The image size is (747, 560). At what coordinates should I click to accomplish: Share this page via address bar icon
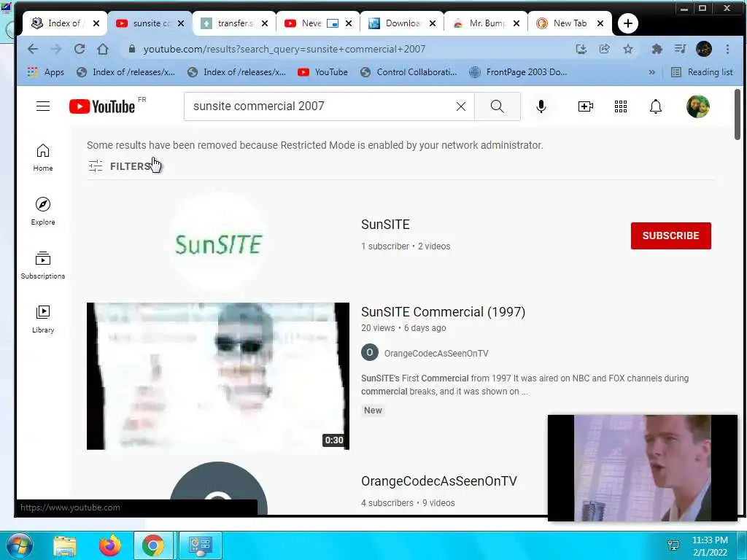point(604,49)
